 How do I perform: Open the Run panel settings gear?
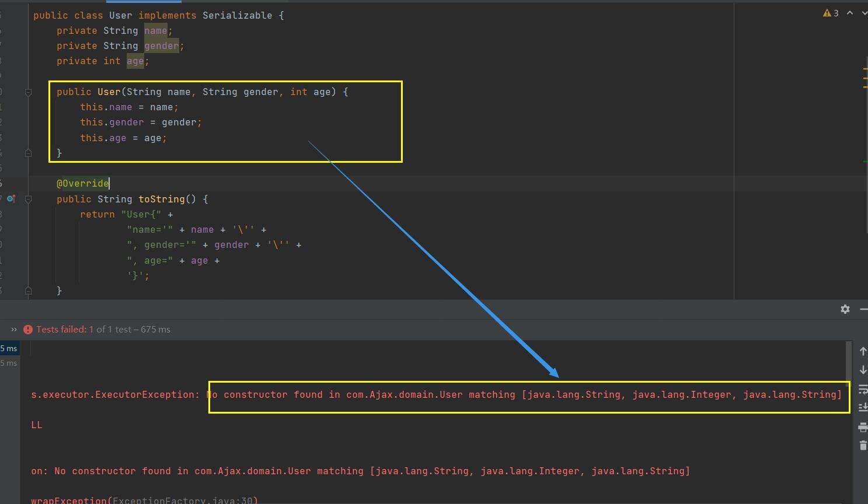(845, 309)
